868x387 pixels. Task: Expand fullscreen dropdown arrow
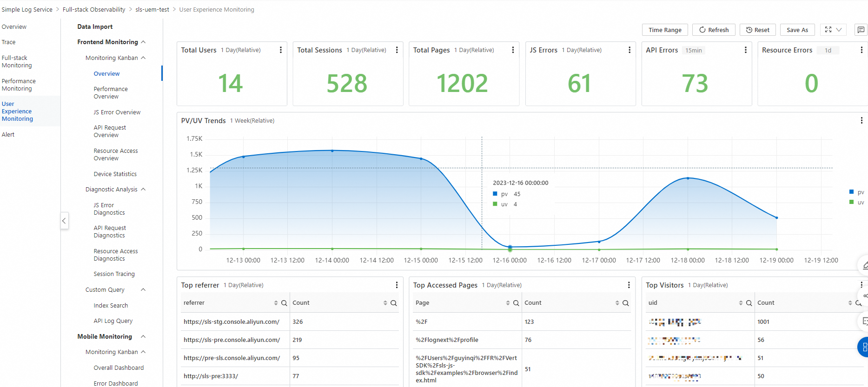(x=839, y=30)
